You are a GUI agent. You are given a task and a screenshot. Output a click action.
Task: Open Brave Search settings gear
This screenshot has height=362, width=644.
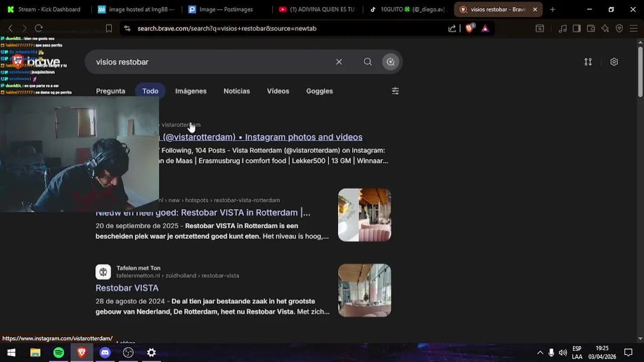pyautogui.click(x=614, y=62)
